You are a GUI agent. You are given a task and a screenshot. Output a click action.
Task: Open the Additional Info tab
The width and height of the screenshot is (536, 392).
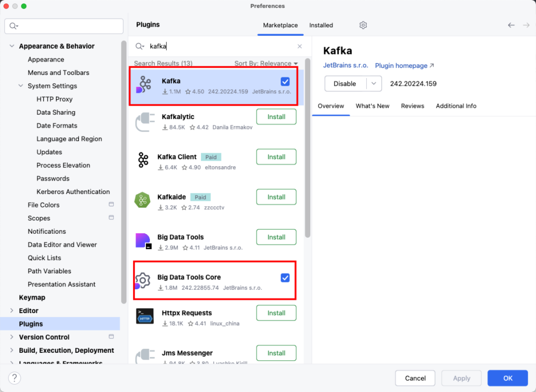coord(456,106)
